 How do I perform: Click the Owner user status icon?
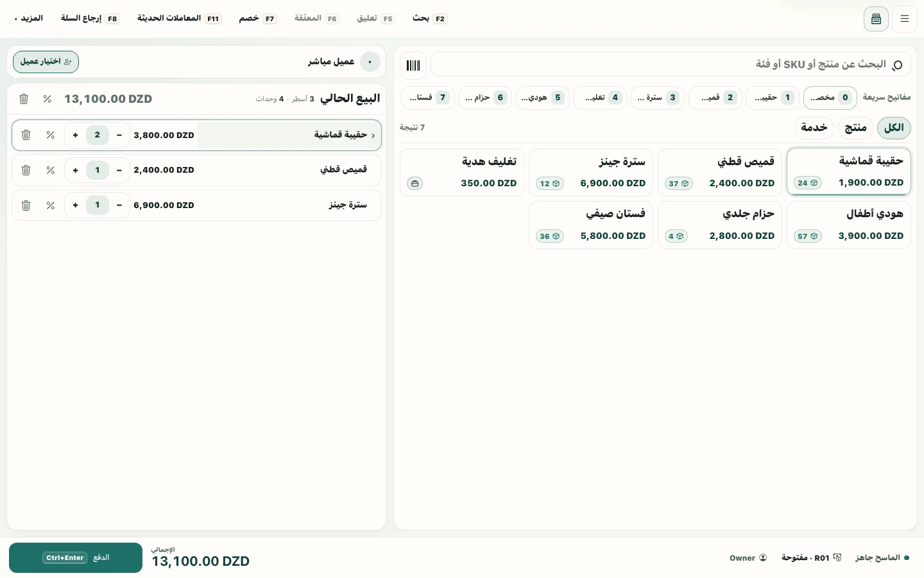763,557
